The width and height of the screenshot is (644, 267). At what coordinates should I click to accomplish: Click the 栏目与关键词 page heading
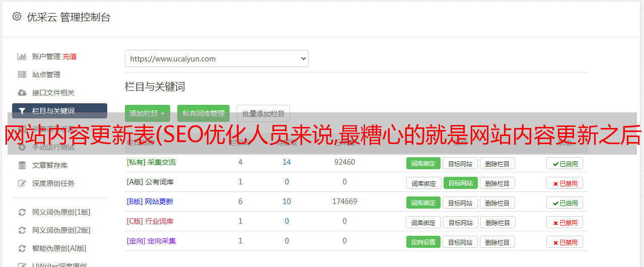(x=155, y=87)
